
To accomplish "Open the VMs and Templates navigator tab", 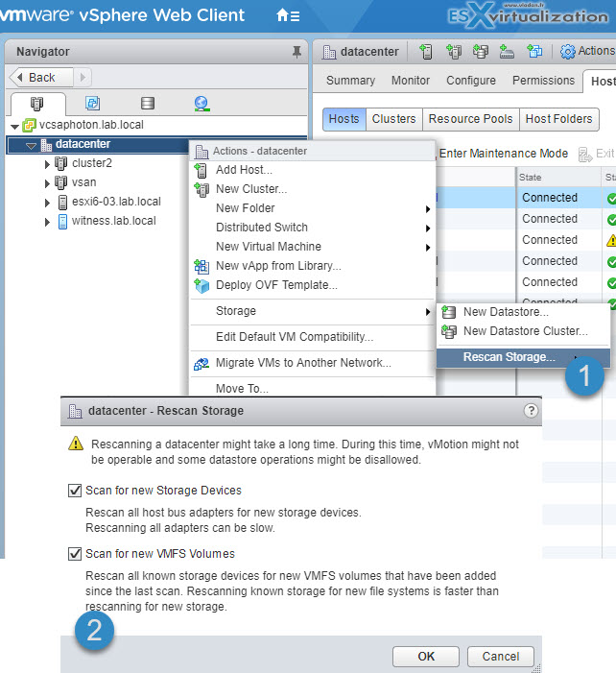I will 92,104.
